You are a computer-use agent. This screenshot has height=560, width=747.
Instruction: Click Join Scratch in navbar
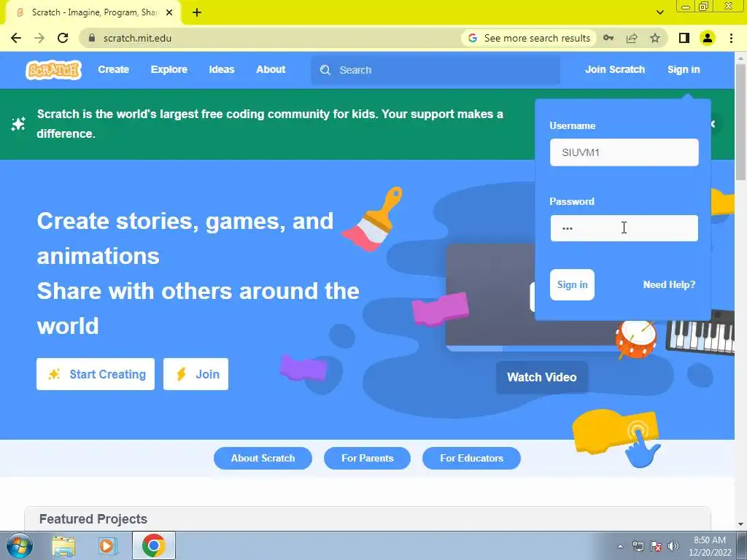tap(614, 69)
